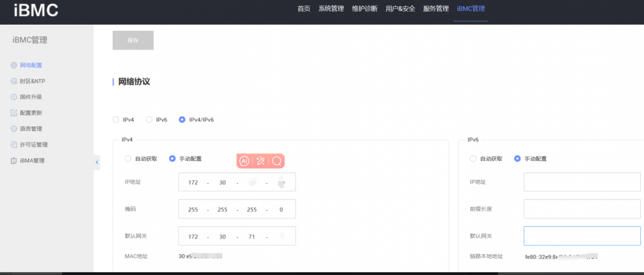Click the iBMA管理 sidebar icon
Viewport: 644px width, 275px height.
pyautogui.click(x=14, y=161)
